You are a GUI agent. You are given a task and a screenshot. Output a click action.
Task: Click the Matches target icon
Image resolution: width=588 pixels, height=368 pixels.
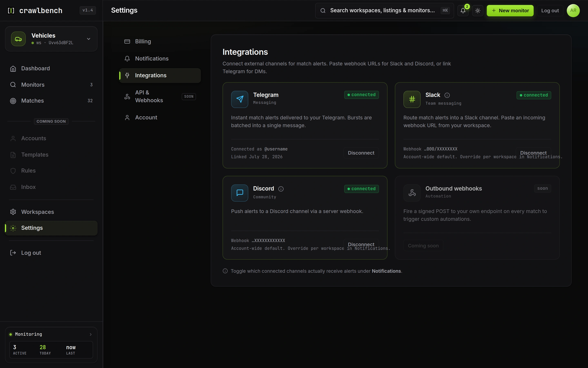click(13, 101)
